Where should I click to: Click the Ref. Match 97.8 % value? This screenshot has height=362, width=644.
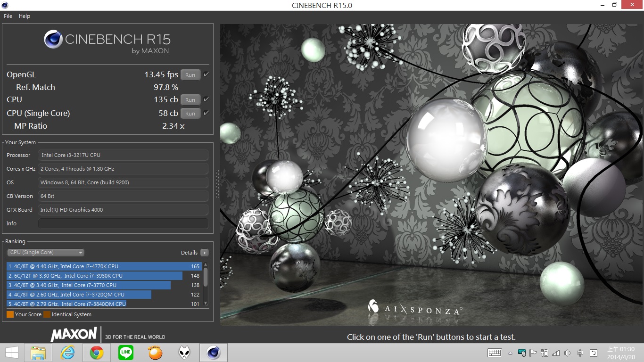click(166, 87)
